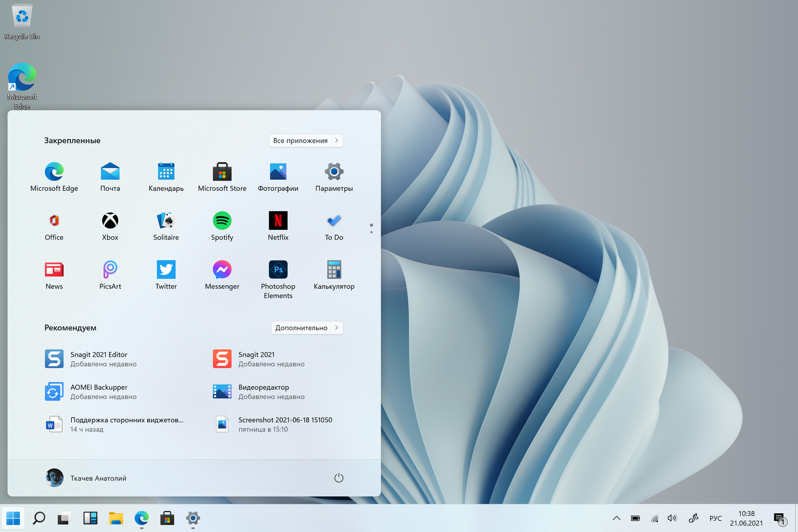Click the volume speaker icon
Screen dimensions: 798x532
point(672,518)
